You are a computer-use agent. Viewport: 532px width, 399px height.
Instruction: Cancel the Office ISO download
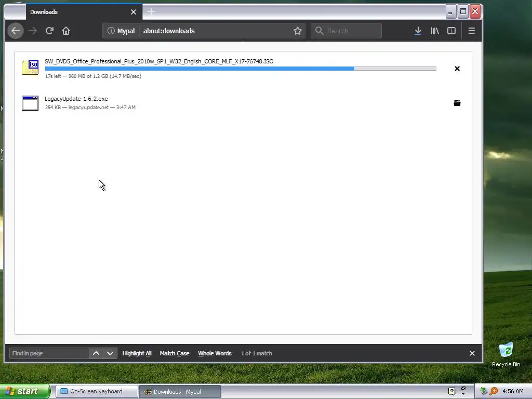tap(457, 69)
